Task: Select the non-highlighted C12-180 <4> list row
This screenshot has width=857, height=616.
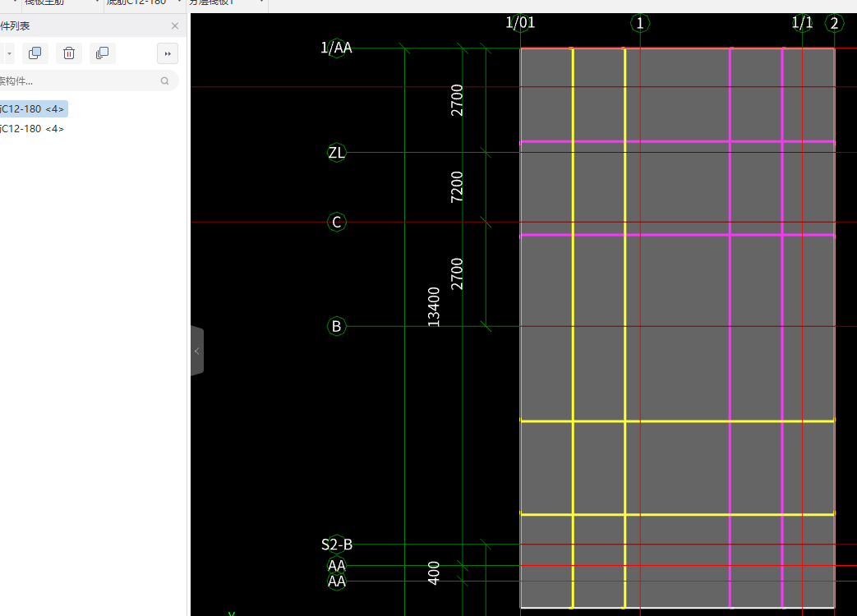Action: tap(34, 129)
